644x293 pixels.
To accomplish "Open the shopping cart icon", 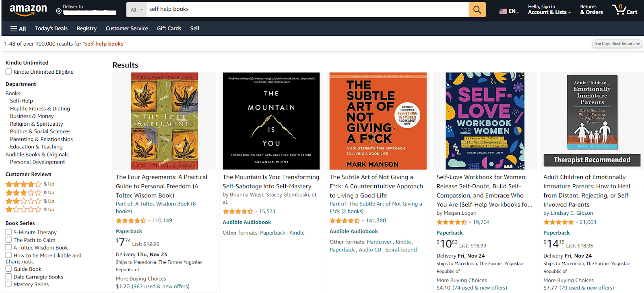I will click(x=619, y=9).
